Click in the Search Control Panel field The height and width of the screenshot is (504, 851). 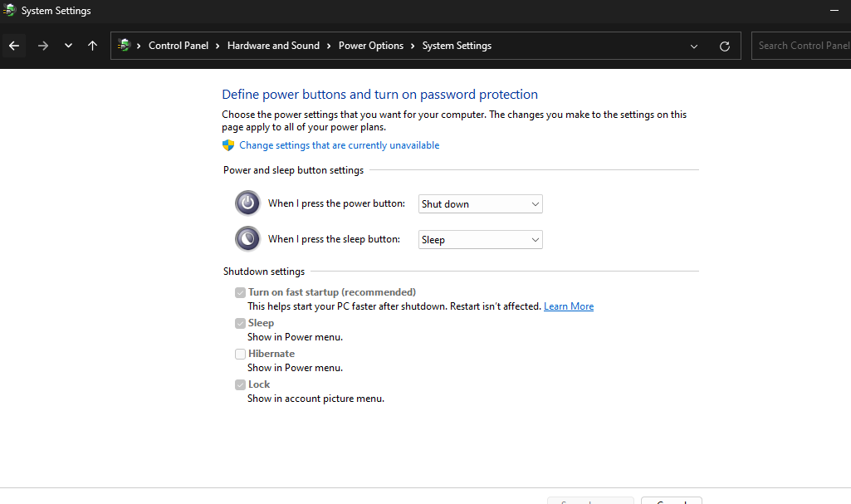tap(802, 46)
